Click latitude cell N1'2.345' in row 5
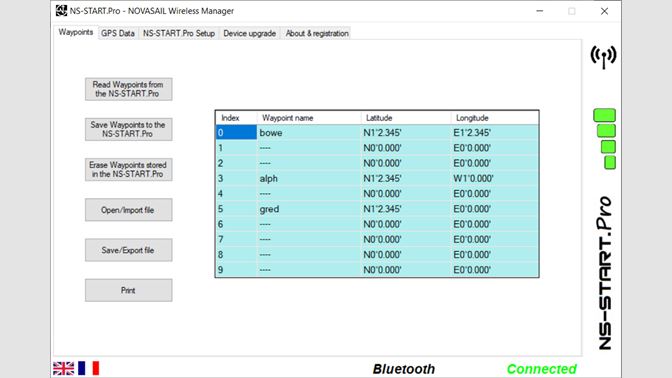Image resolution: width=672 pixels, height=378 pixels. [406, 209]
